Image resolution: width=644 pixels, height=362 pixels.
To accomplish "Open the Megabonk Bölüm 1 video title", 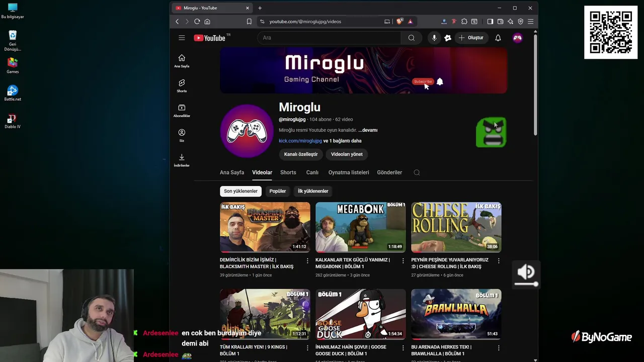I will coord(353,263).
